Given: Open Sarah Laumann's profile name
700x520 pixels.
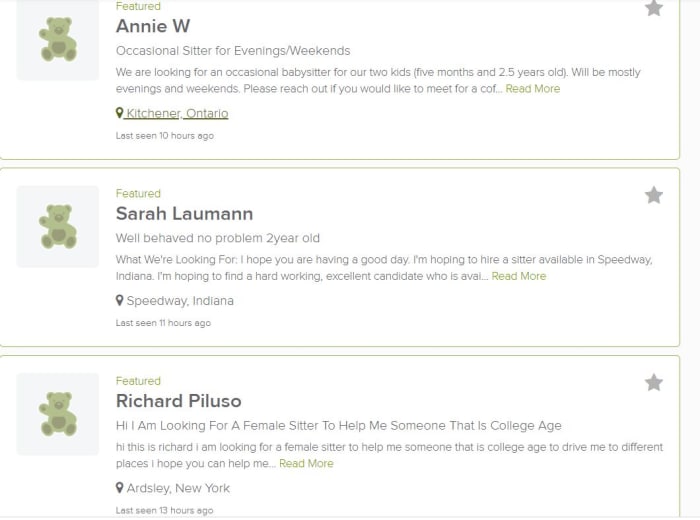Looking at the screenshot, I should point(184,213).
